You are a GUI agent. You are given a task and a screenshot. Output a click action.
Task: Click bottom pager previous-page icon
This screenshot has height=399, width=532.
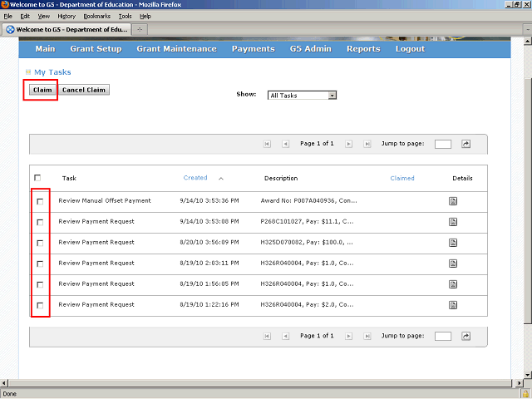pyautogui.click(x=286, y=336)
